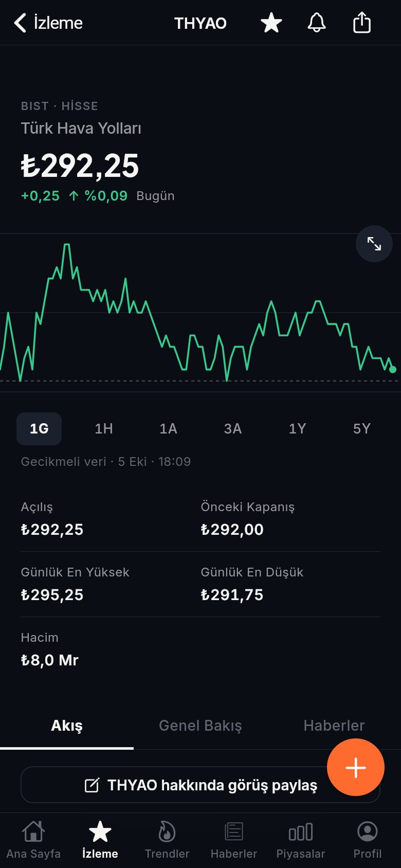Open price alert bell

pos(317,23)
